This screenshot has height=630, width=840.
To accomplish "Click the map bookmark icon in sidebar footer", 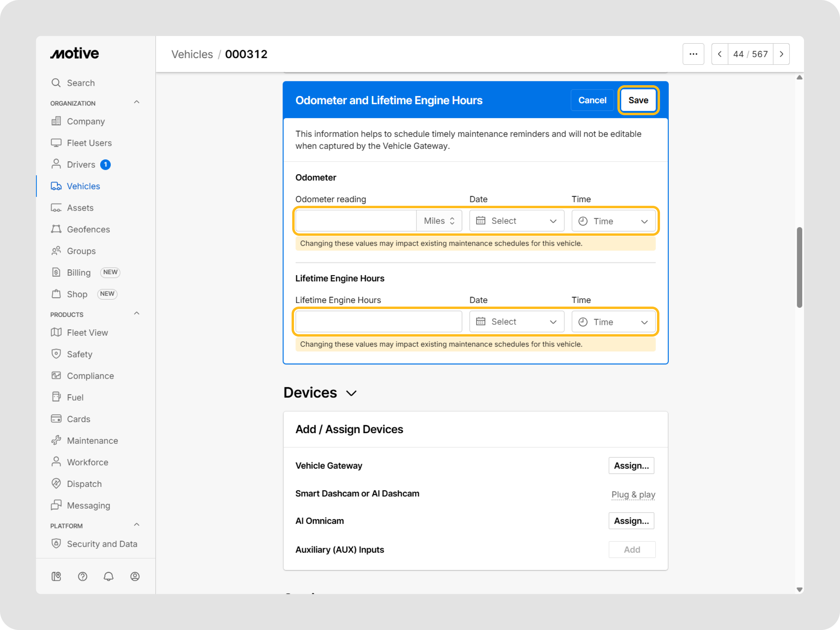I will (x=56, y=577).
